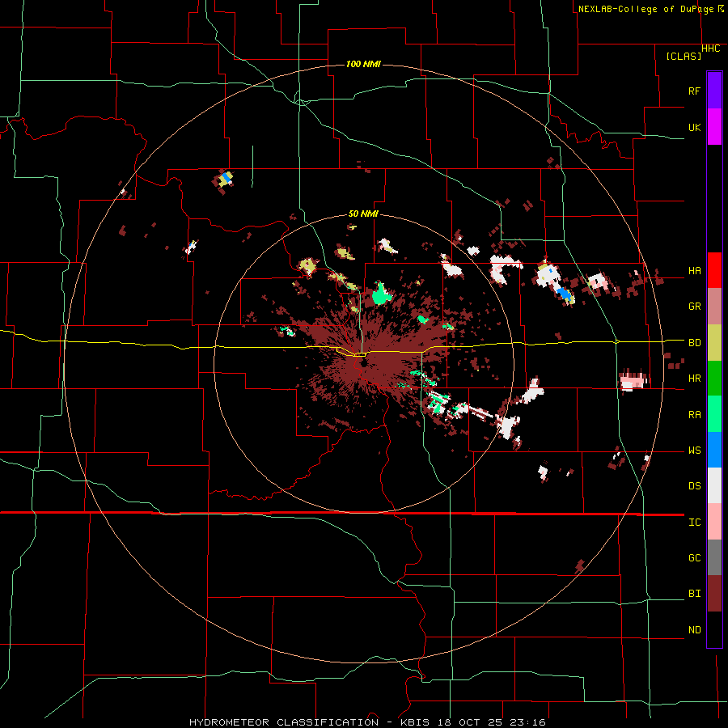Click the BI legend label
Screen dimensions: 728x728
pyautogui.click(x=694, y=594)
